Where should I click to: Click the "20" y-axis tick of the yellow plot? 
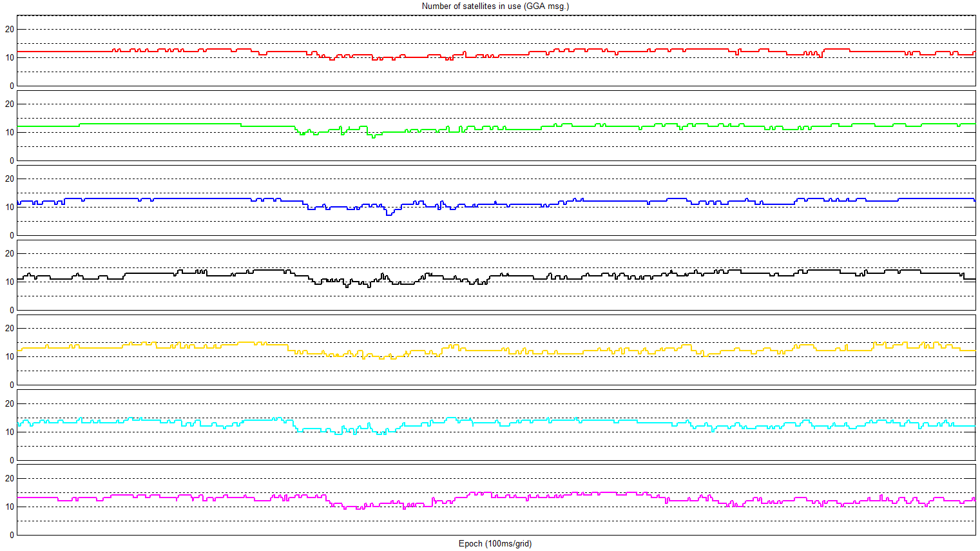click(x=10, y=329)
